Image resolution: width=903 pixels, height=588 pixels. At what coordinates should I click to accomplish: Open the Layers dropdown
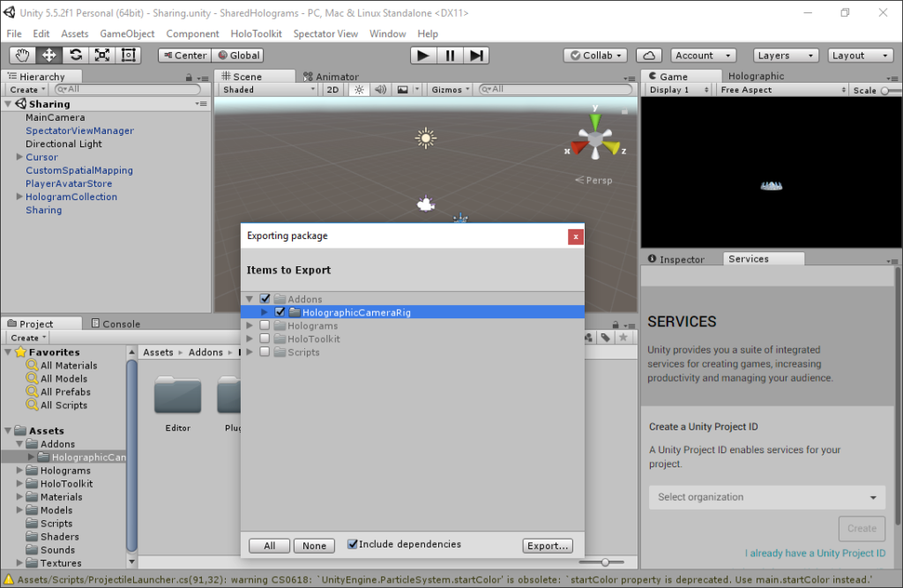(786, 56)
